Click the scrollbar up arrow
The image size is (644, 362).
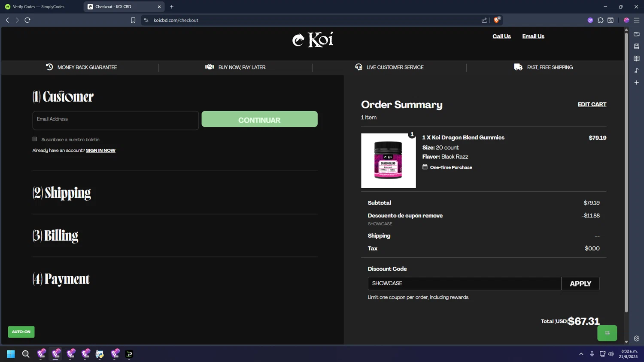click(x=626, y=30)
